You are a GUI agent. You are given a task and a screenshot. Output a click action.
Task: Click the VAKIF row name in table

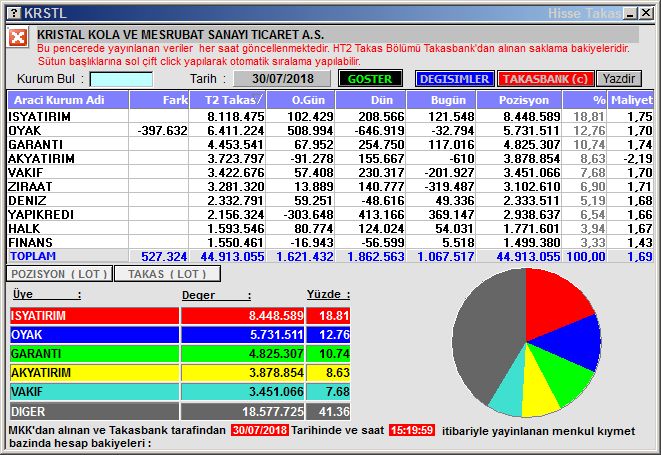26,172
